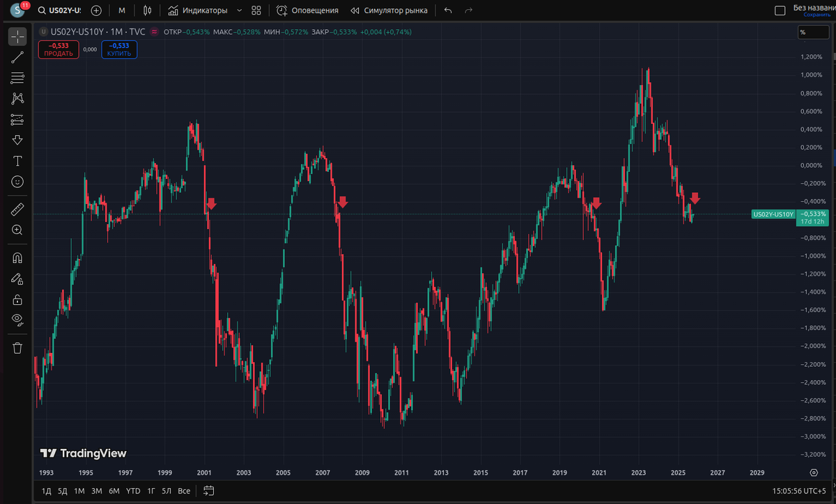Open the M timeframe interval selector
This screenshot has width=836, height=504.
pyautogui.click(x=122, y=10)
